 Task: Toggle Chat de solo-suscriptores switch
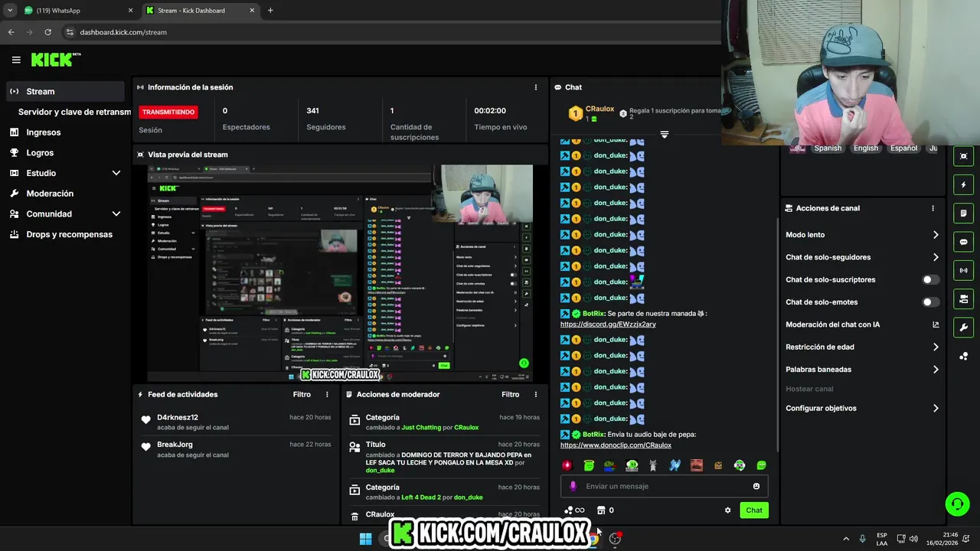[930, 280]
